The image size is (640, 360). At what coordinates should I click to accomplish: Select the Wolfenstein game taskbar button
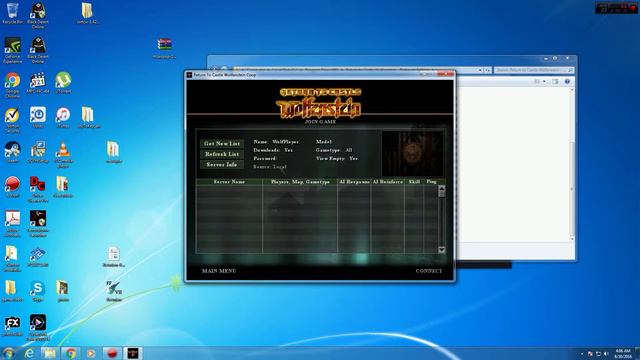(133, 353)
